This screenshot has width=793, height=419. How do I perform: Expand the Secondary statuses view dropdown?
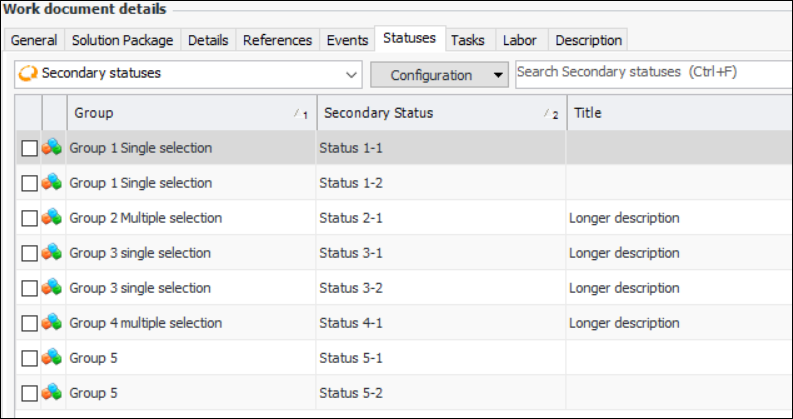[351, 74]
